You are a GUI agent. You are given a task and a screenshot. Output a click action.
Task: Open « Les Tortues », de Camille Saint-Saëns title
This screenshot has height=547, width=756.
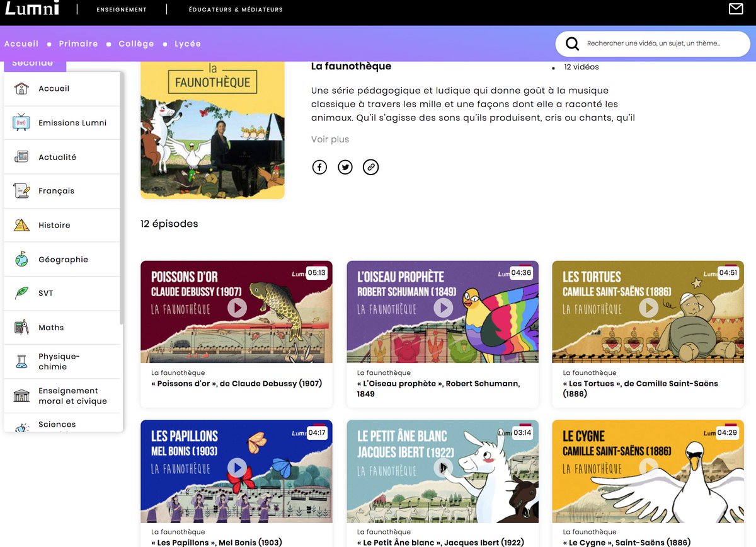[x=640, y=388]
